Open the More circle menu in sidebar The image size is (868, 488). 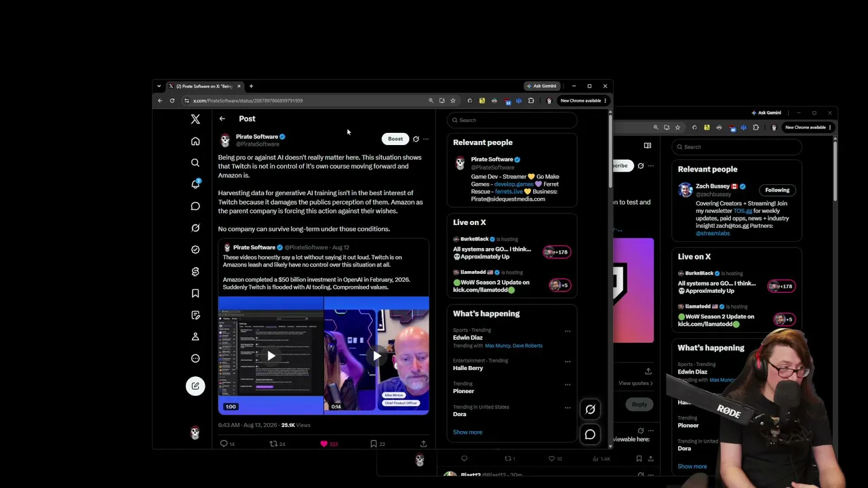coord(195,359)
